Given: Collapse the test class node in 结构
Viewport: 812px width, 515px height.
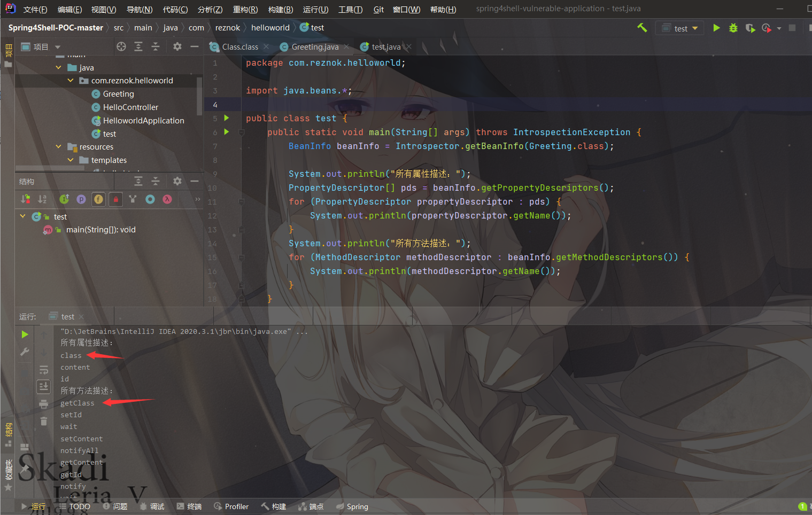Looking at the screenshot, I should (22, 216).
